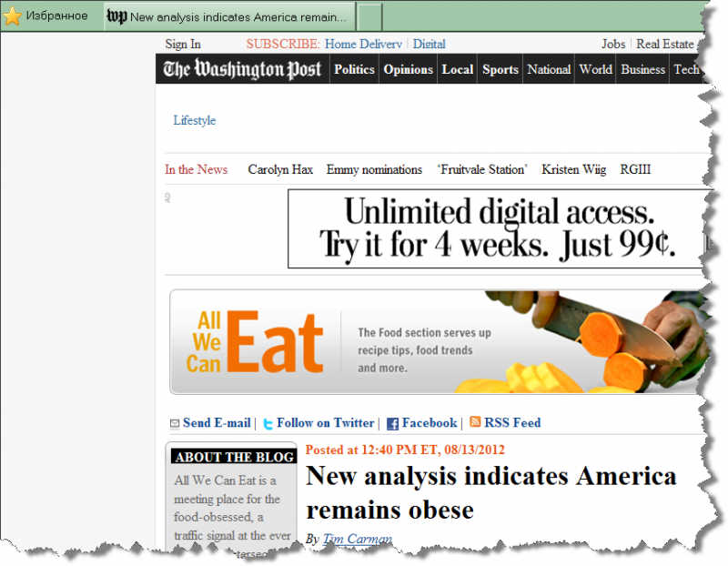Open the Emmy nominations topic
This screenshot has width=728, height=566.
tap(374, 169)
